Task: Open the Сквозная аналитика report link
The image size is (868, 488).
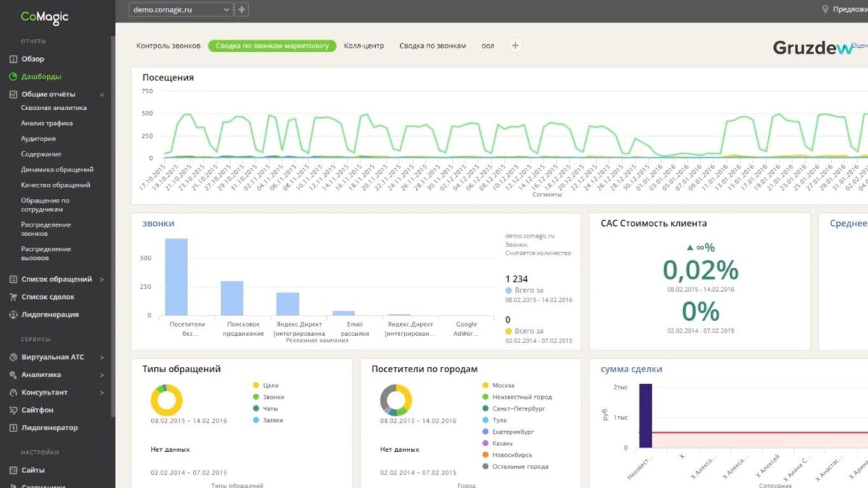Action: point(54,108)
